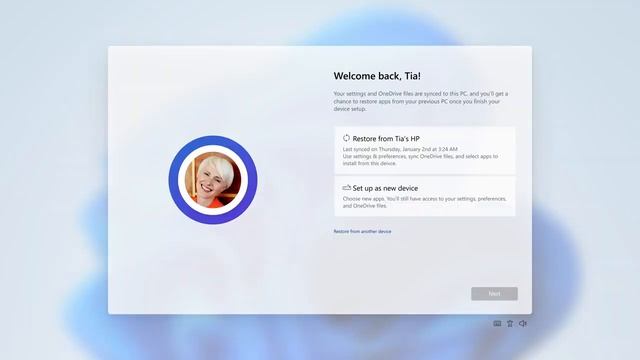
Task: Click the 'Last synced on Thursday, January 2nd' text
Action: [x=400, y=149]
